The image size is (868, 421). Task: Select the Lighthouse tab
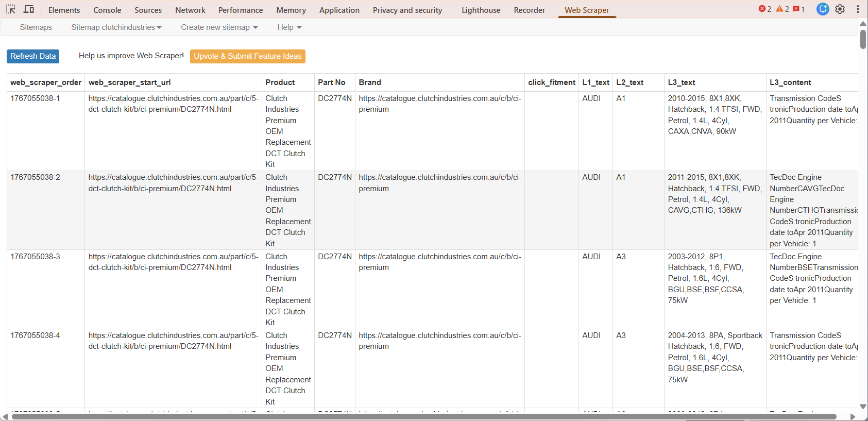click(481, 10)
